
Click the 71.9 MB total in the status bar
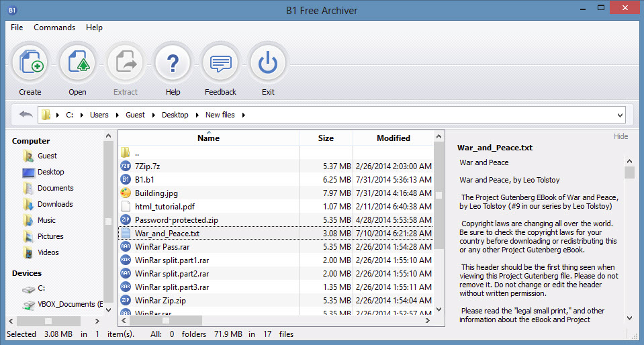point(230,334)
